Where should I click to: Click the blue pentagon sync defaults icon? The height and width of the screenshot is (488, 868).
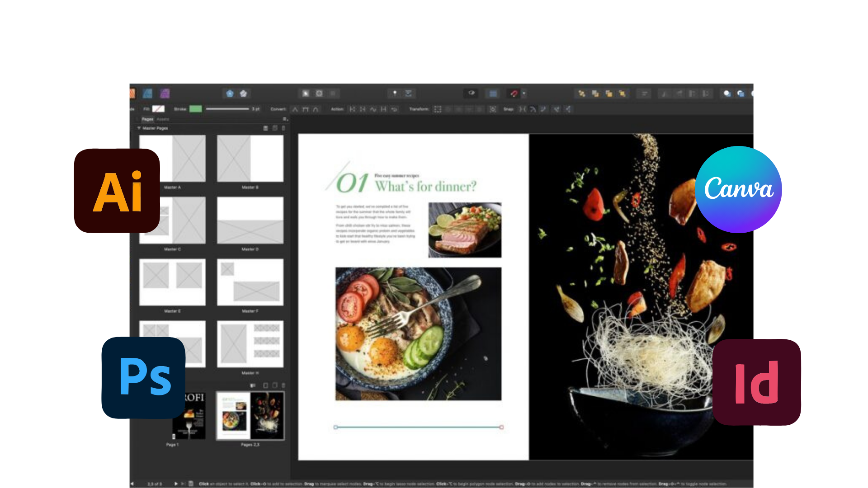[230, 94]
